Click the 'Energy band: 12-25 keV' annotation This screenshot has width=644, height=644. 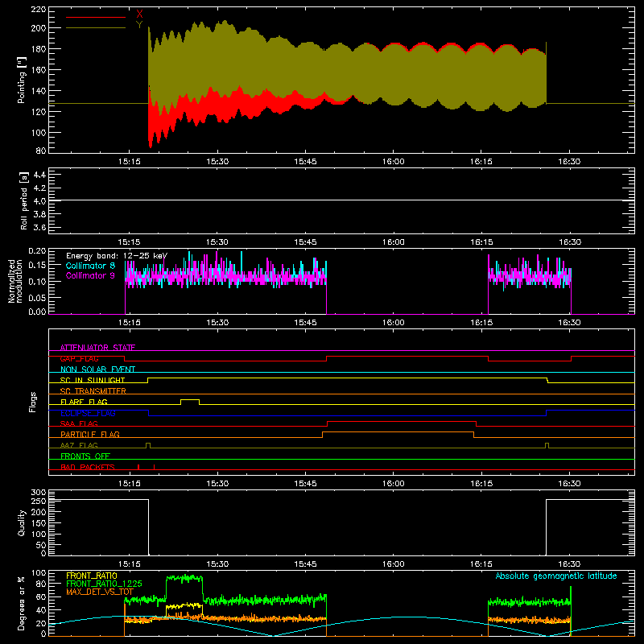click(x=117, y=256)
